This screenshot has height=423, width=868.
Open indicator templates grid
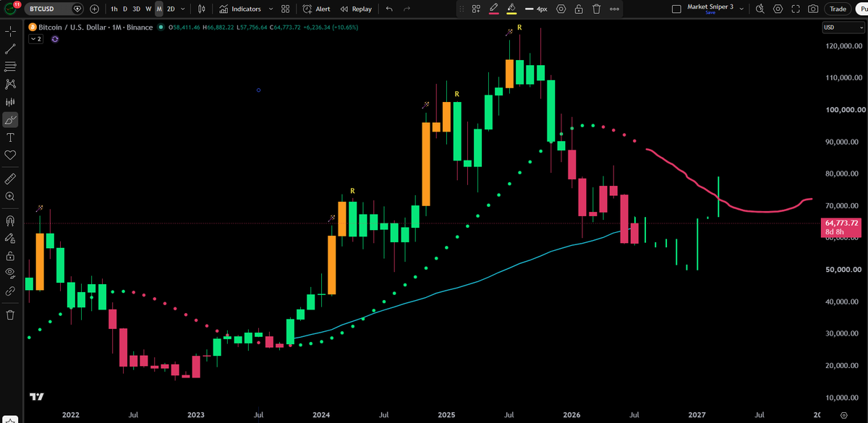click(285, 9)
